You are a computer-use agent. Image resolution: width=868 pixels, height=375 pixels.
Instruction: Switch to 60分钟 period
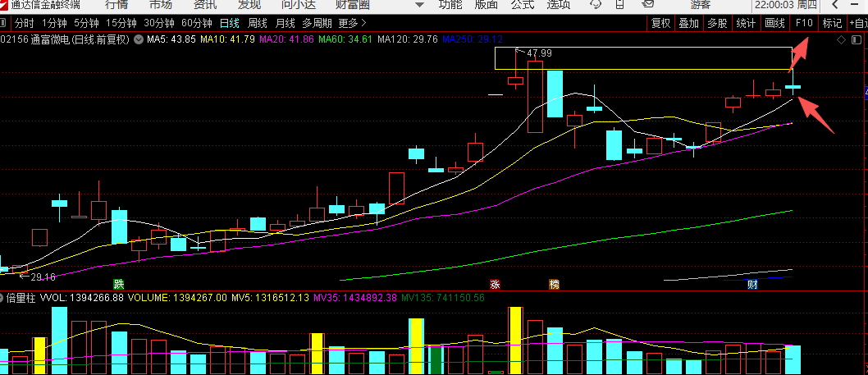point(197,23)
